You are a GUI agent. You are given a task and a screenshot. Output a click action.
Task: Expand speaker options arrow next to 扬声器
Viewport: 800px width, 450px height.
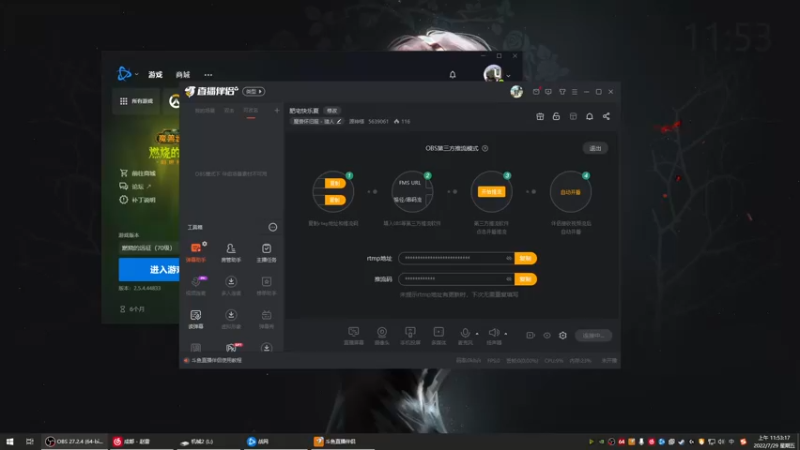(506, 334)
